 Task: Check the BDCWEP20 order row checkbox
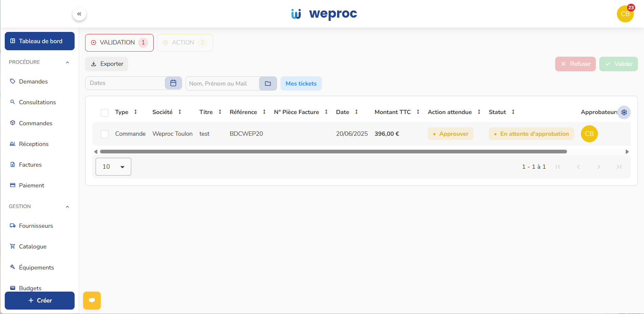pyautogui.click(x=104, y=134)
